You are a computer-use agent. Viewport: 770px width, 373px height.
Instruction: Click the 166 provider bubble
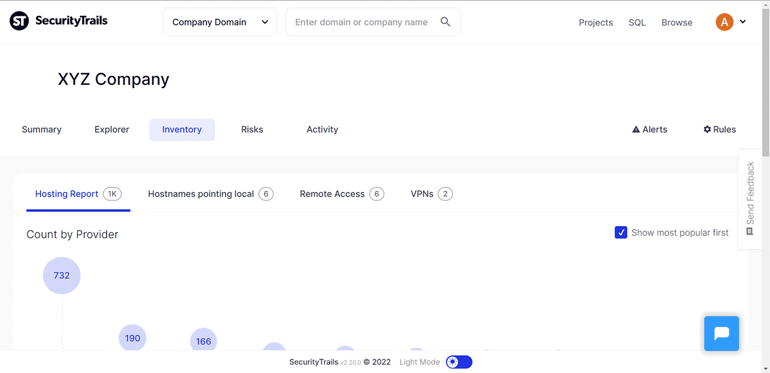pos(203,341)
